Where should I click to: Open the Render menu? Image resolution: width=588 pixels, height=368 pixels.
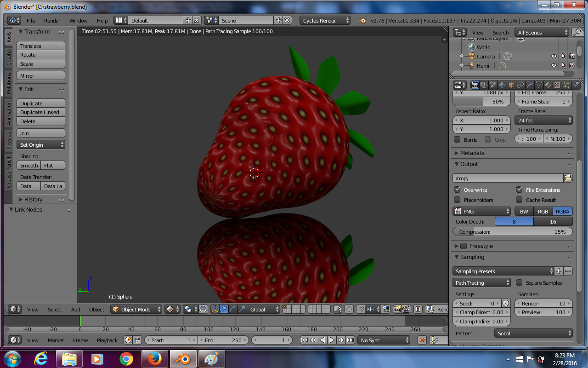(52, 21)
